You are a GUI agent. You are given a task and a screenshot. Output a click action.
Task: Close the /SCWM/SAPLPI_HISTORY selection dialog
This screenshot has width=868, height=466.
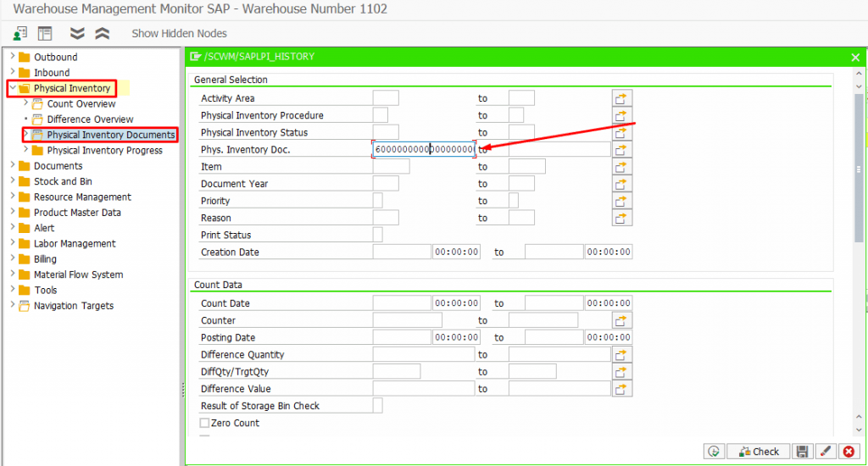(x=855, y=57)
